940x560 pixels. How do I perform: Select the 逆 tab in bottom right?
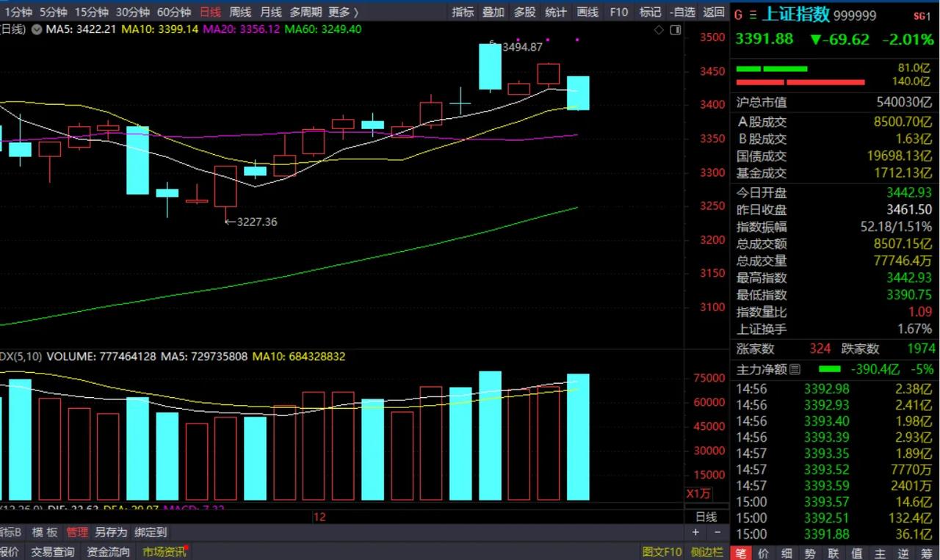tap(903, 553)
